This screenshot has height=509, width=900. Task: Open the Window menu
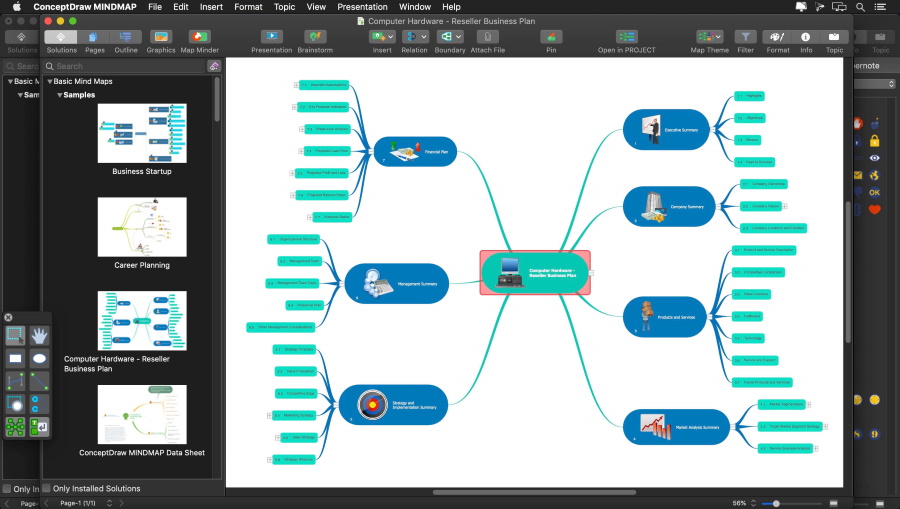coord(414,7)
